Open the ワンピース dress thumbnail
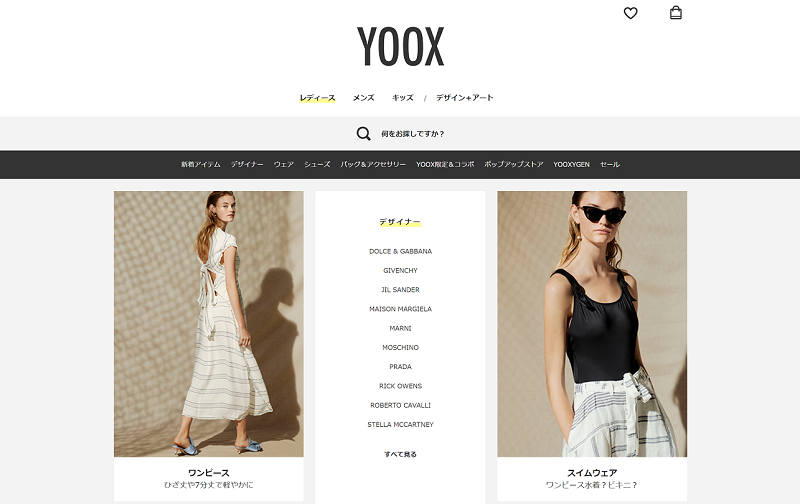This screenshot has height=504, width=800. pos(209,324)
